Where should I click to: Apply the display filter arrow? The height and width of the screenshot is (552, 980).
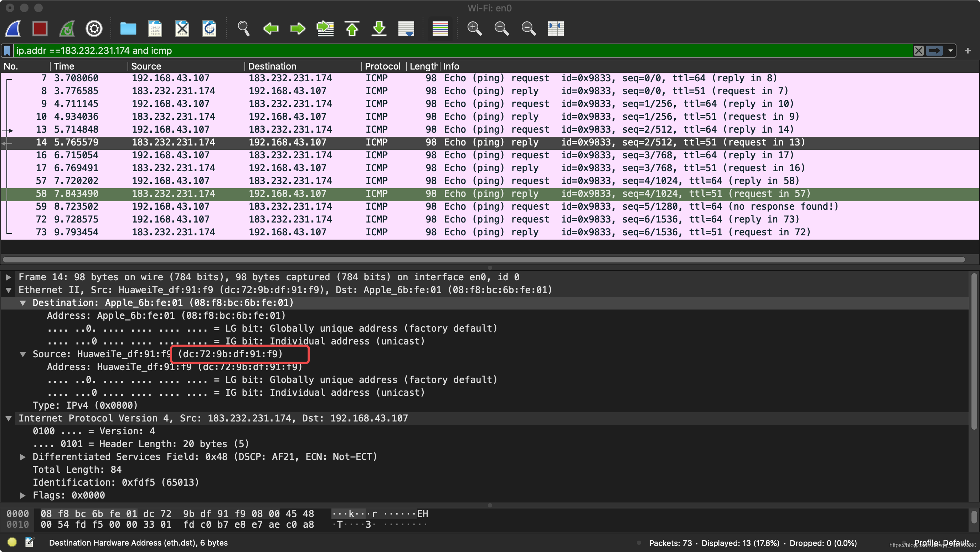click(934, 51)
